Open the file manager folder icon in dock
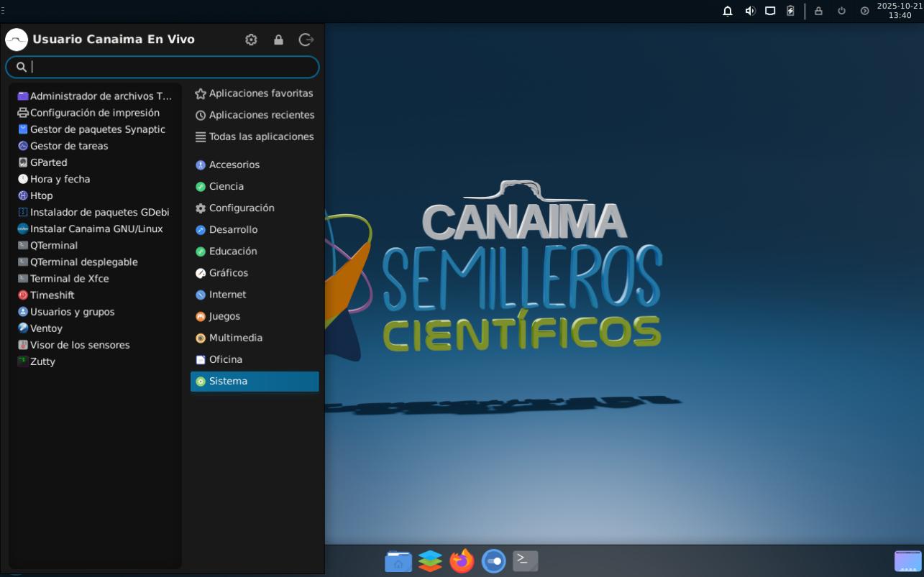Screen dimensions: 924x577 398,560
